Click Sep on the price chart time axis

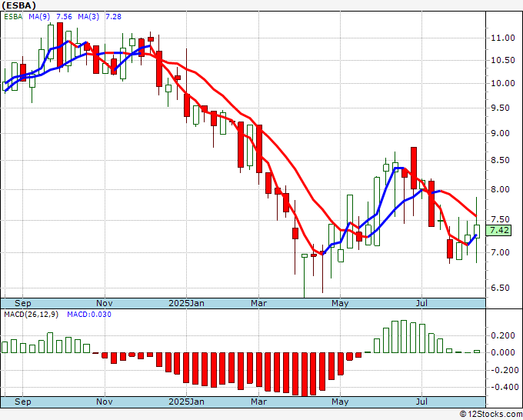[22, 303]
